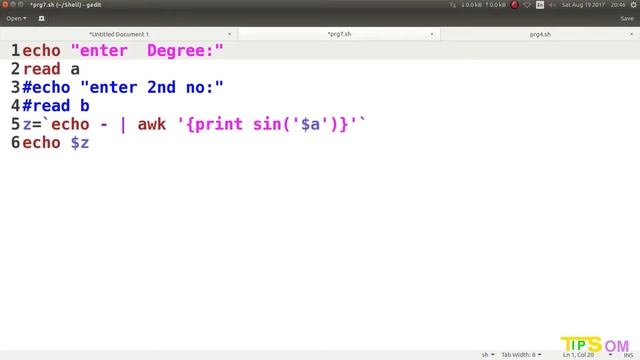Switch to the prg4.sh tab
This screenshot has width=640, height=360.
[540, 34]
